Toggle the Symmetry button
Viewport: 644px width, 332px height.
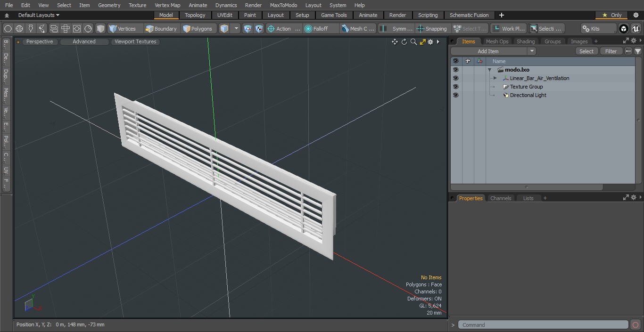(397, 29)
